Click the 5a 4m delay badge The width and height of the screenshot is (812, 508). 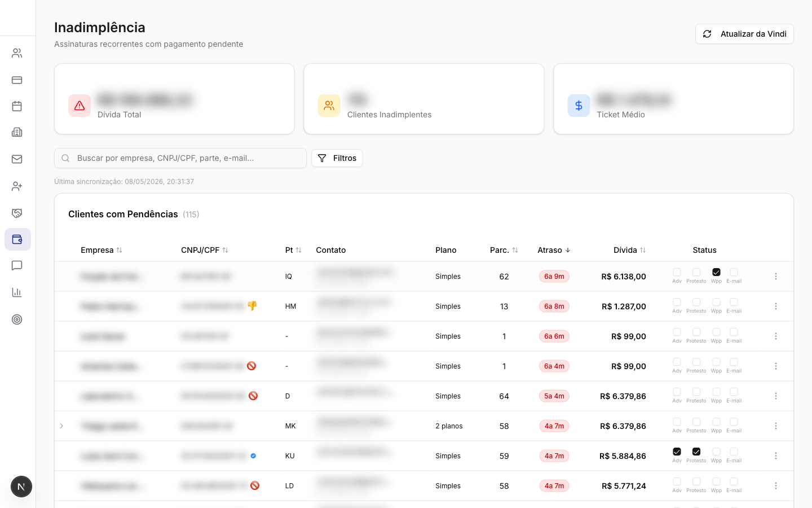tap(554, 396)
